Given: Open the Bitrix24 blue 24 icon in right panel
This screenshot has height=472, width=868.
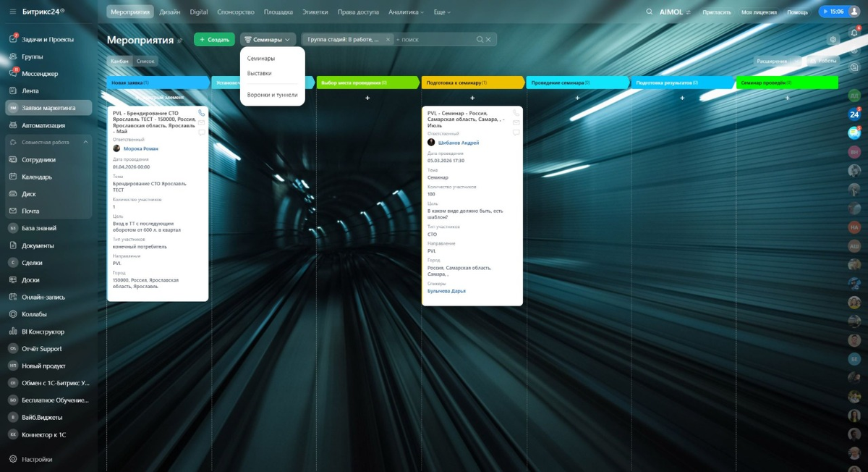Looking at the screenshot, I should pos(854,114).
